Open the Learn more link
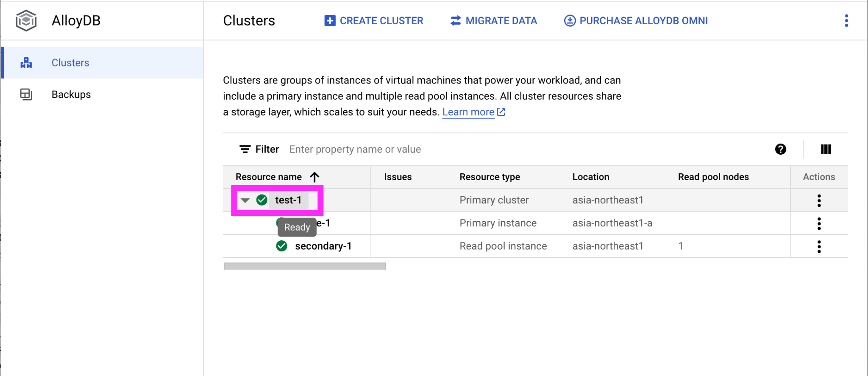This screenshot has height=376, width=868. pos(468,112)
